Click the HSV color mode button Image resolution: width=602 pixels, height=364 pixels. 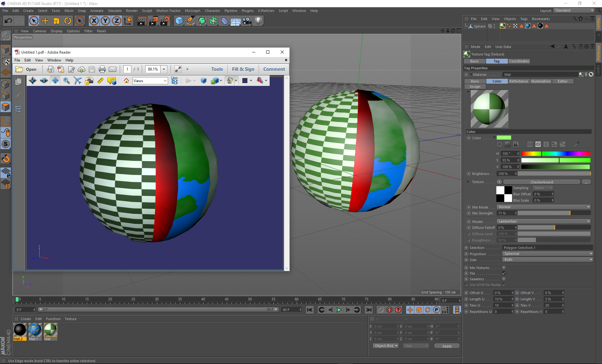coord(538,144)
